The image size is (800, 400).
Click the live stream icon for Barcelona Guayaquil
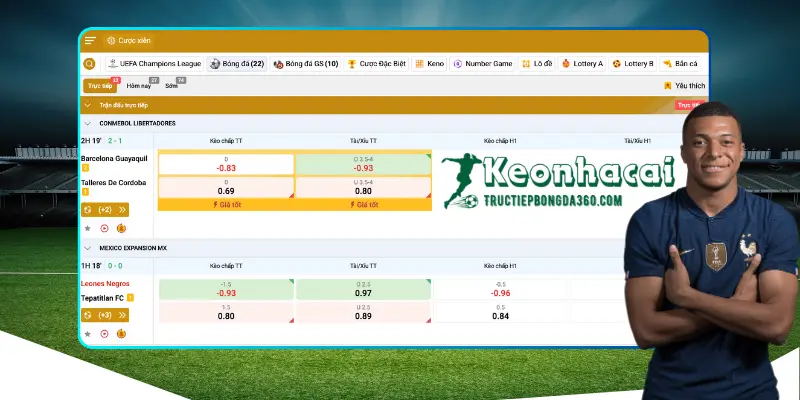click(x=104, y=228)
